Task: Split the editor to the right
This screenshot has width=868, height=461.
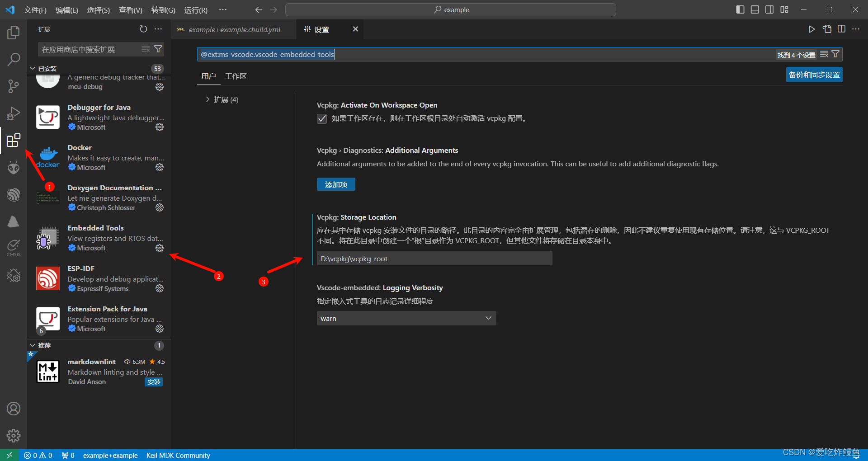Action: point(841,29)
